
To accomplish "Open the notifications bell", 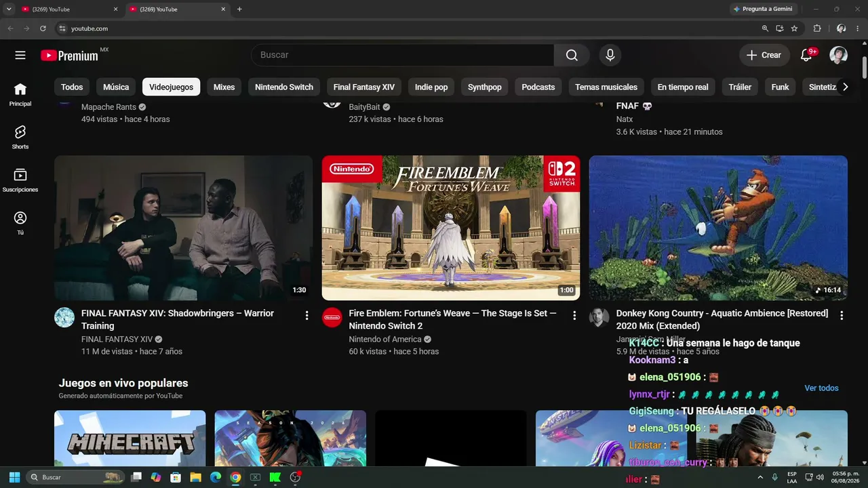I will [806, 55].
